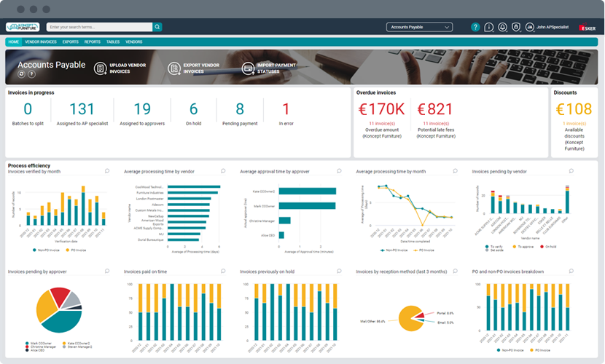Toggle On hold legend in pending by vendor

(548, 247)
